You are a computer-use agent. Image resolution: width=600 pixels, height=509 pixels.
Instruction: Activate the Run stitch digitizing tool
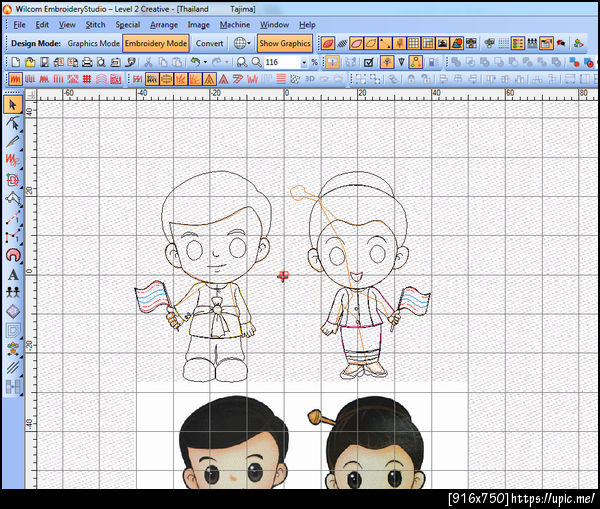click(13, 217)
